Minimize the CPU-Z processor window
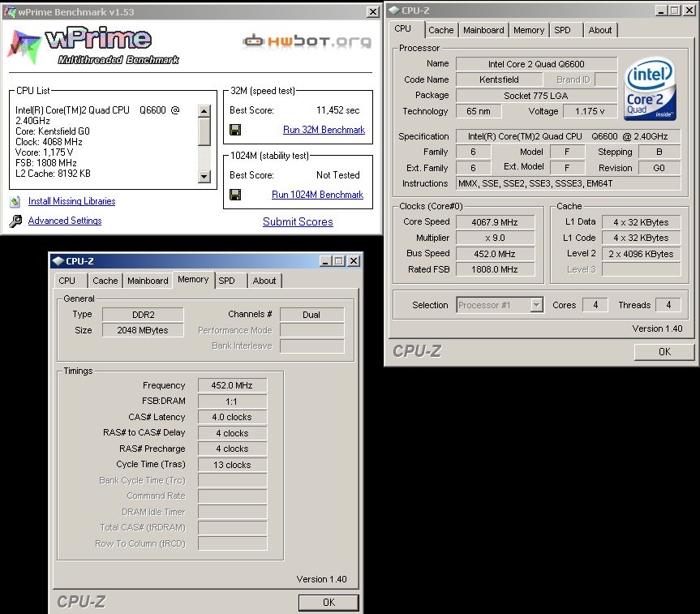 point(661,11)
